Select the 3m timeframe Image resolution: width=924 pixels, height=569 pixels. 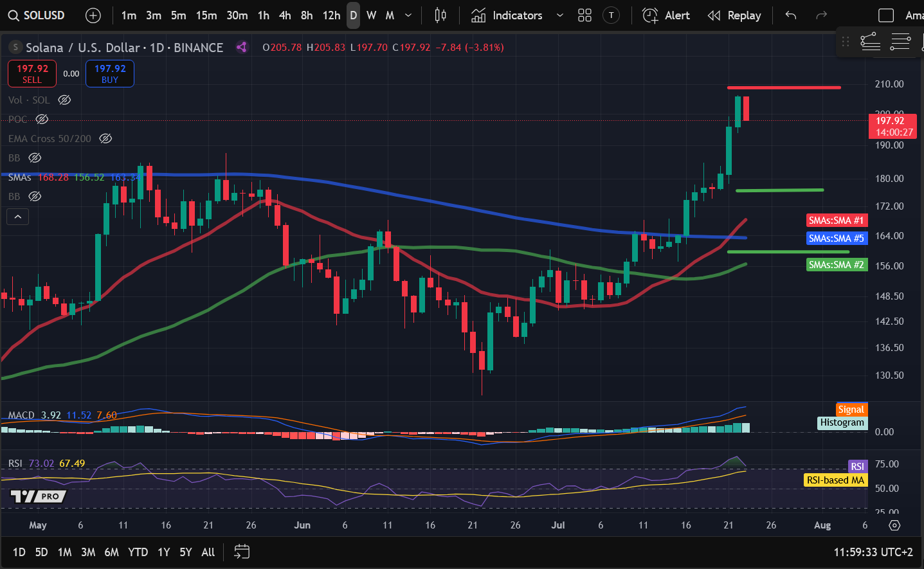tap(154, 15)
